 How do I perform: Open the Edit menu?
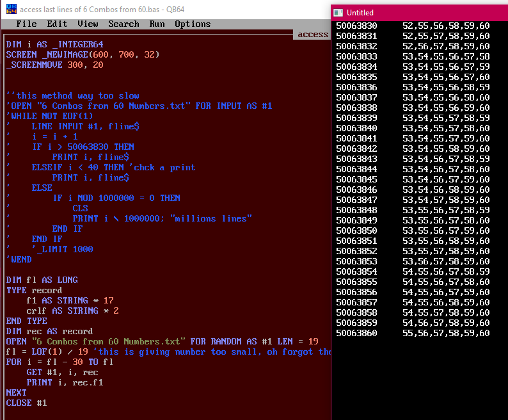click(57, 24)
